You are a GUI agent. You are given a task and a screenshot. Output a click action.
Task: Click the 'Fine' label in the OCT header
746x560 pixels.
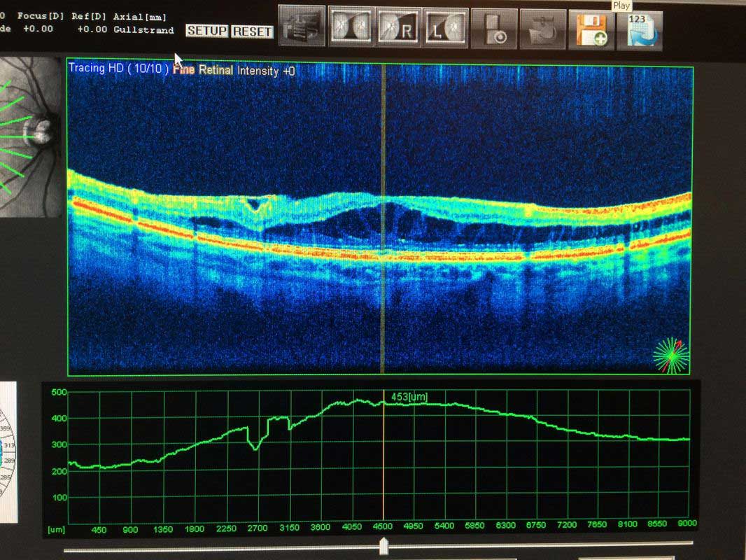(x=183, y=70)
